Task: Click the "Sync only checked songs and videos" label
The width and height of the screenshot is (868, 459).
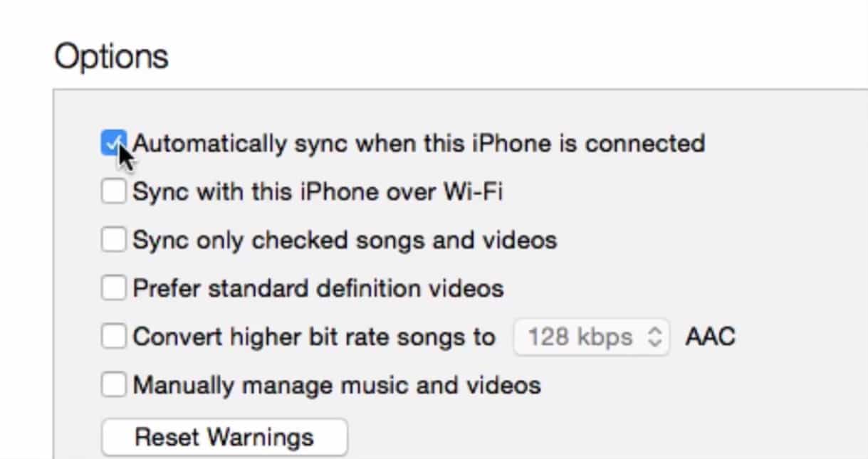Action: tap(345, 241)
